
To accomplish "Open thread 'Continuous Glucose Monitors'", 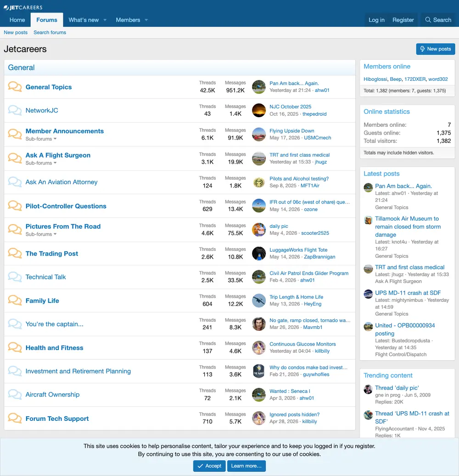I will 302,344.
